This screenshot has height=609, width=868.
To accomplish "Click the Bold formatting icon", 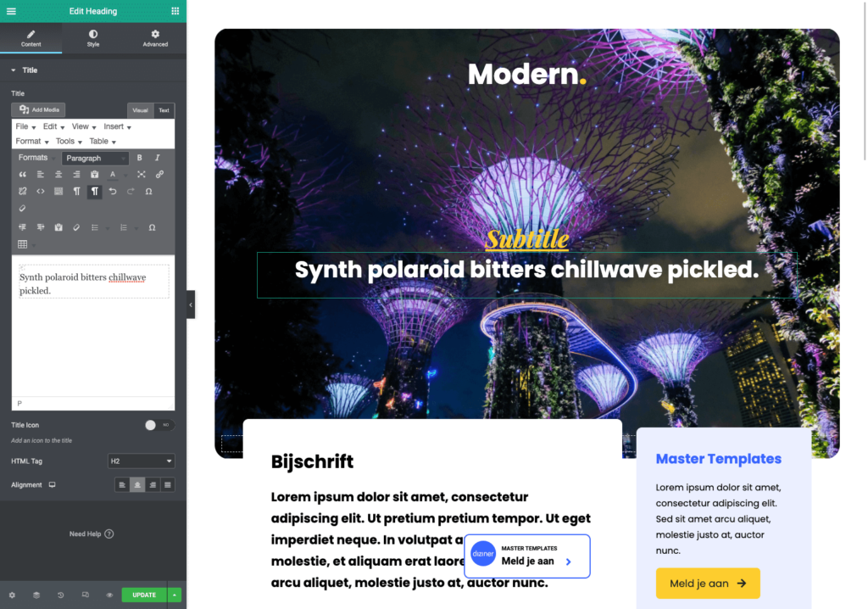I will tap(139, 158).
